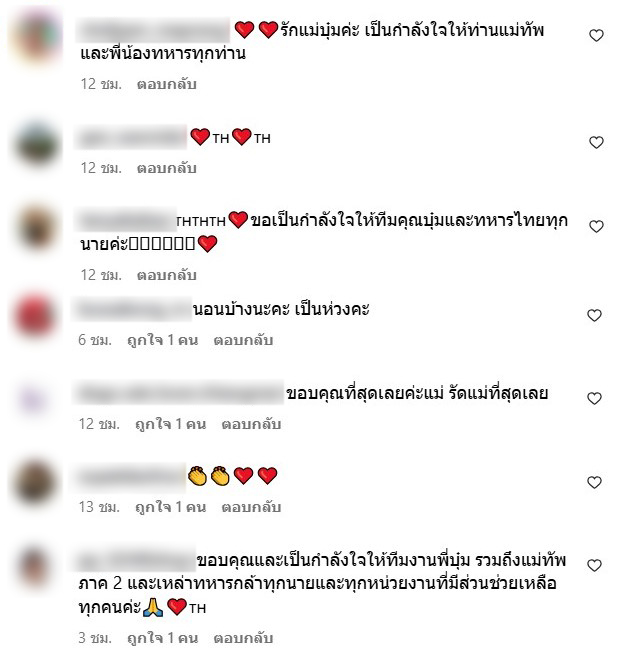Like the comment นอนบ้างนะคะ เป็นห่วงคะ
619x657 pixels.
[x=594, y=315]
